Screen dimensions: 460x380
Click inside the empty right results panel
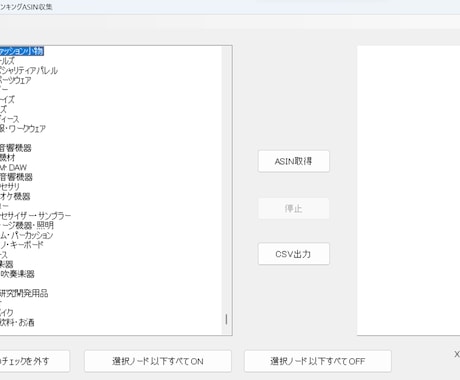(x=408, y=190)
